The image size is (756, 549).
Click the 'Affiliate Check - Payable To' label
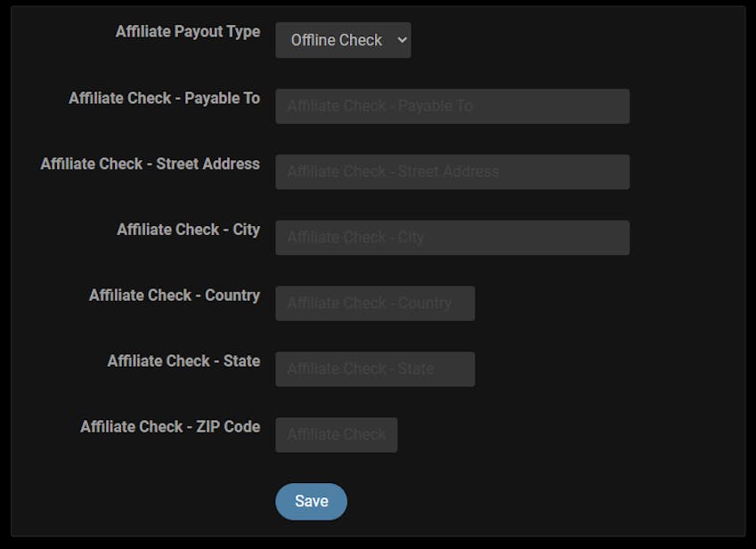tap(164, 98)
